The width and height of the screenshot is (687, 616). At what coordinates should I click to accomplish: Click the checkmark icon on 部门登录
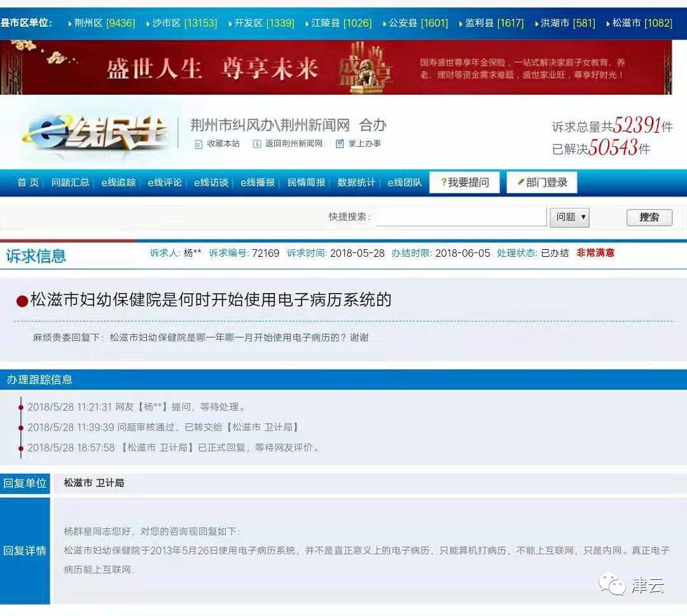(521, 182)
